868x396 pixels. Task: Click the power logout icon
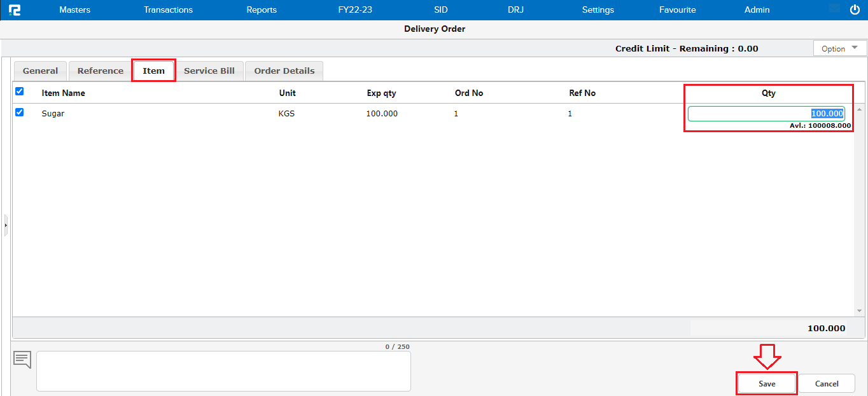point(855,10)
